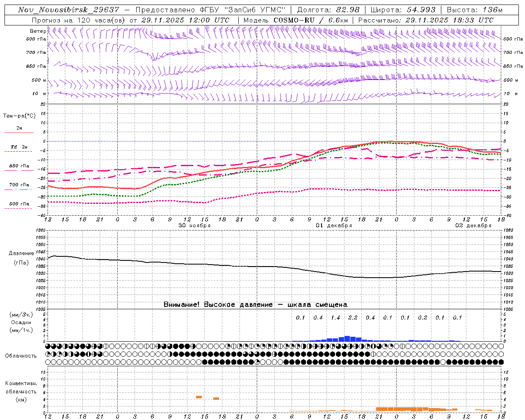Select forecast start time 29.11.2025 12:00 UTC
Image resolution: width=525 pixels, height=420 pixels.
point(185,20)
